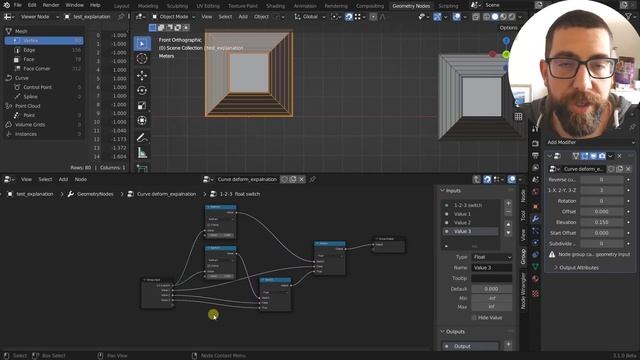The height and width of the screenshot is (360, 640).
Task: Toggle X-ray mode in the viewport
Action: pyautogui.click(x=476, y=17)
